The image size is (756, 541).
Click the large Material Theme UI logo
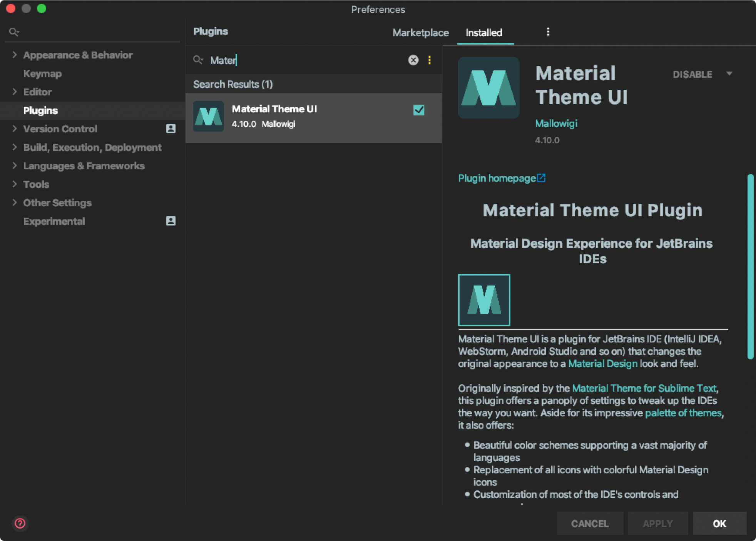[488, 88]
